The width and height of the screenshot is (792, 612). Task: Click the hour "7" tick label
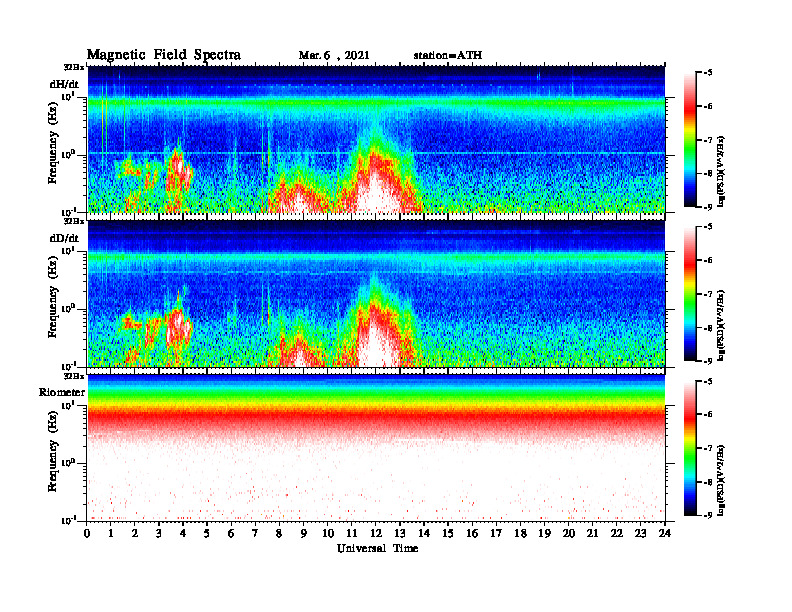point(255,533)
